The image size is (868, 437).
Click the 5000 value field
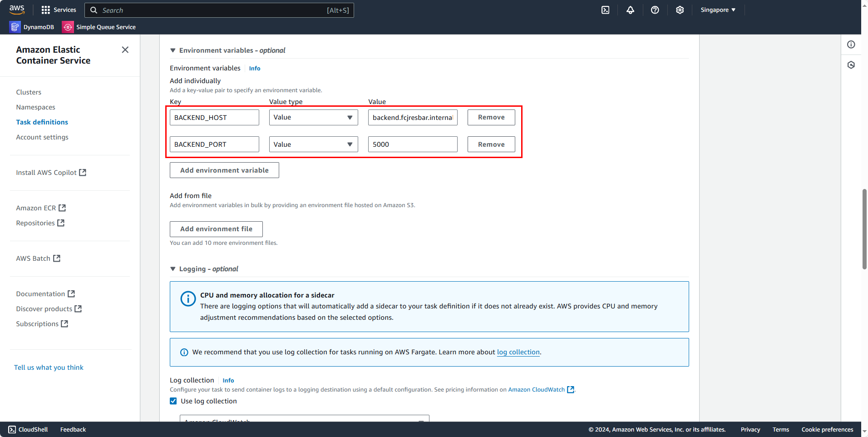[413, 144]
